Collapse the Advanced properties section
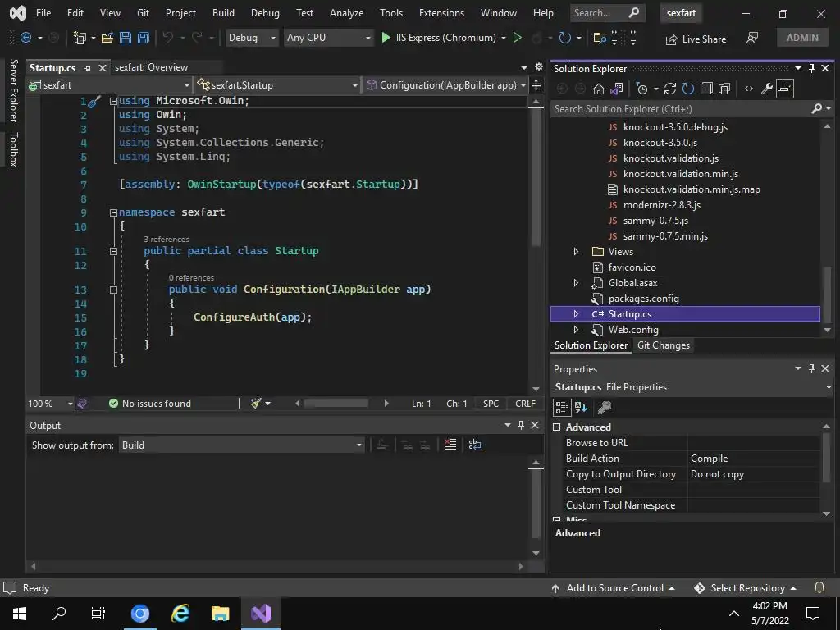This screenshot has width=840, height=630. 557,427
